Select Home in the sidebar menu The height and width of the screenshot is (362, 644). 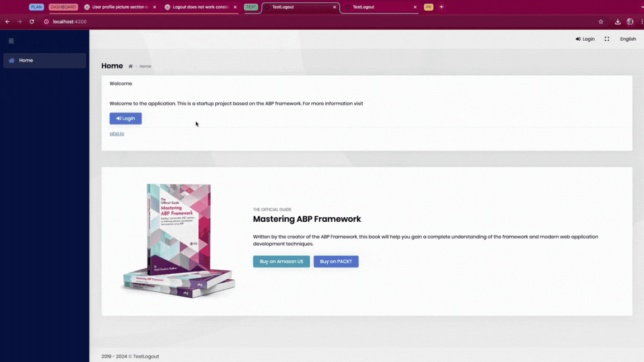click(x=45, y=60)
